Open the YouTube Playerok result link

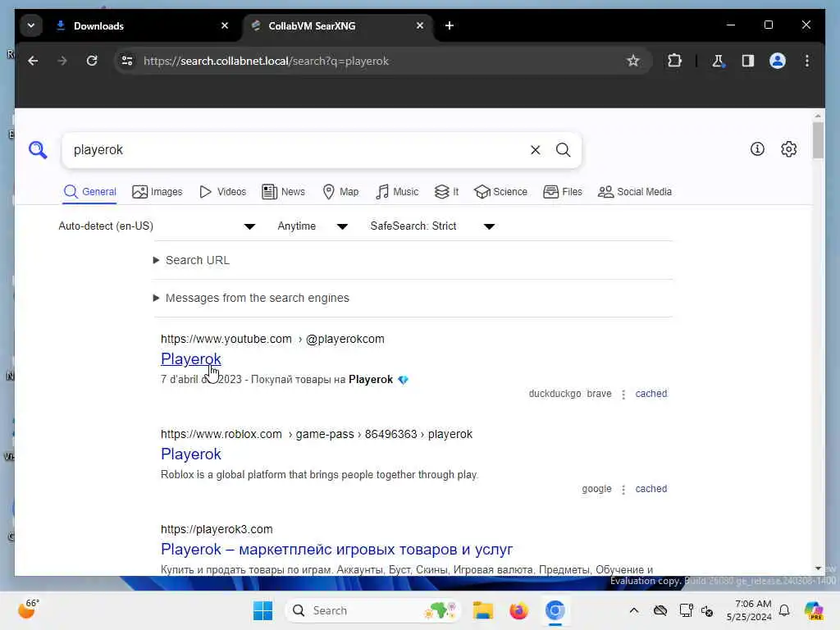[x=190, y=359]
